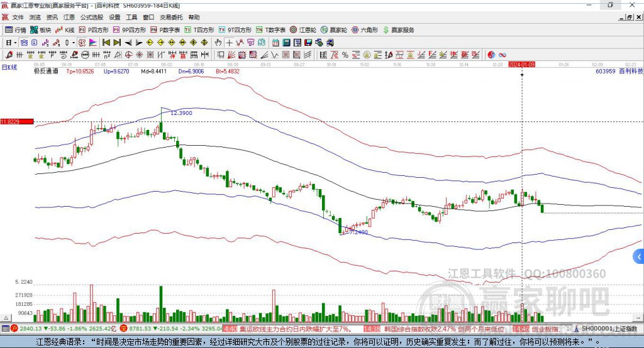Restore the inner child window
This screenshot has width=644, height=348.
click(630, 17)
